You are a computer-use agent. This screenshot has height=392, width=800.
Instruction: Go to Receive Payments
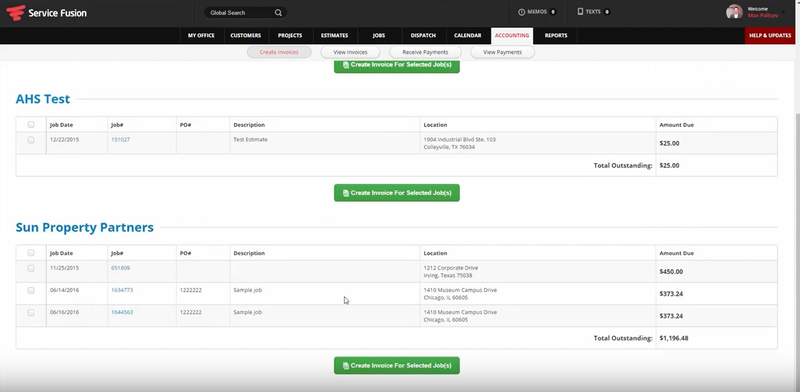click(x=425, y=52)
